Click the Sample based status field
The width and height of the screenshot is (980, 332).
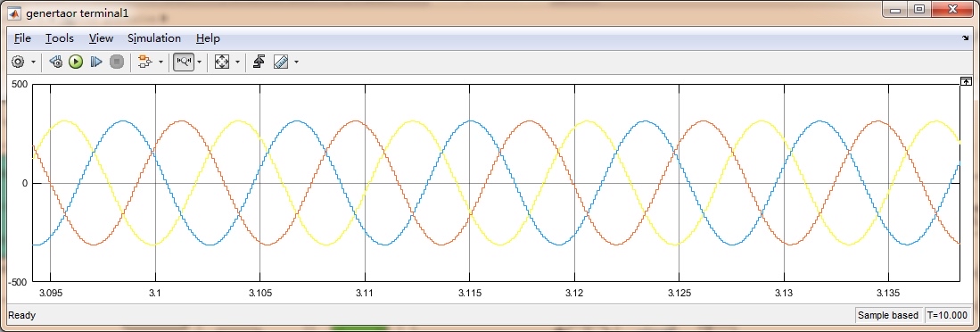[888, 315]
